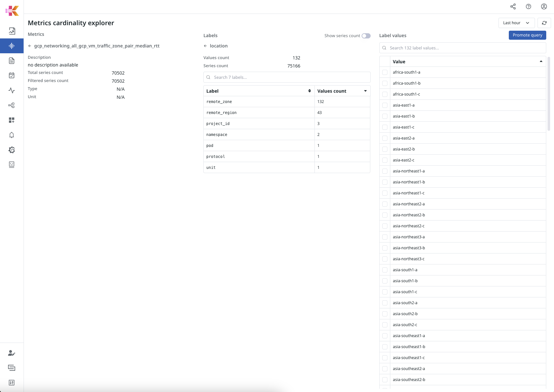The image size is (554, 392).
Task: Click the back arrow next to location
Action: (x=205, y=46)
